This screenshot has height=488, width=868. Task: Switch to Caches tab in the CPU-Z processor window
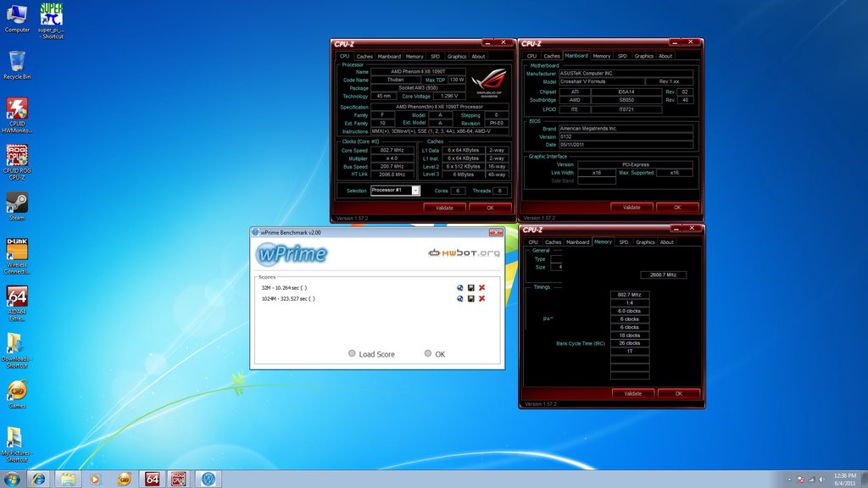click(x=364, y=57)
